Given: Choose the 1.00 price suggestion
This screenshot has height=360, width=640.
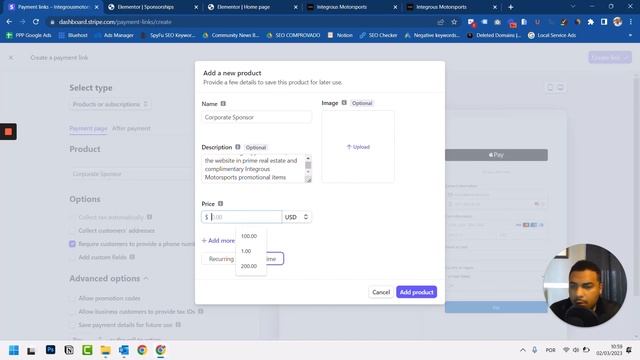Looking at the screenshot, I should pyautogui.click(x=246, y=251).
